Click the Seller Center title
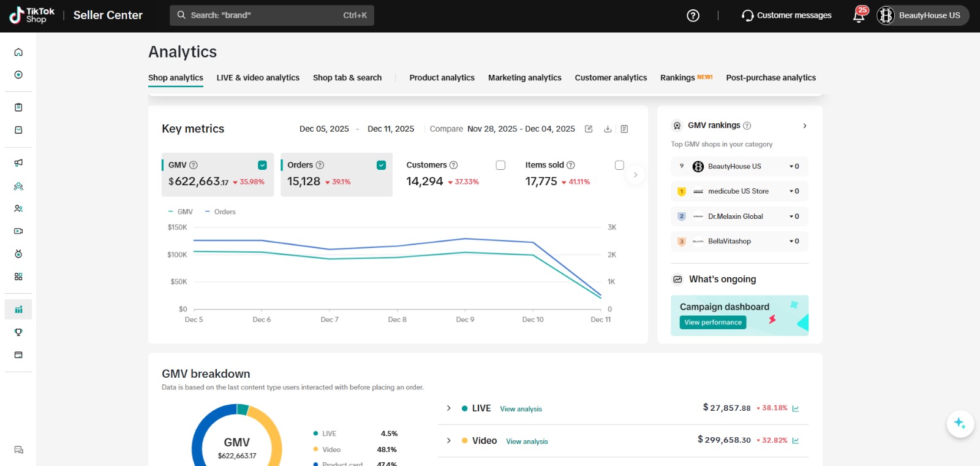Image resolution: width=980 pixels, height=466 pixels. tap(108, 15)
